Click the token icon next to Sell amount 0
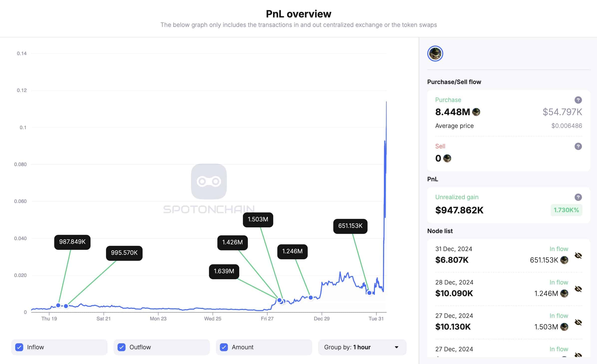Screen dimensions: 597x364 point(448,159)
